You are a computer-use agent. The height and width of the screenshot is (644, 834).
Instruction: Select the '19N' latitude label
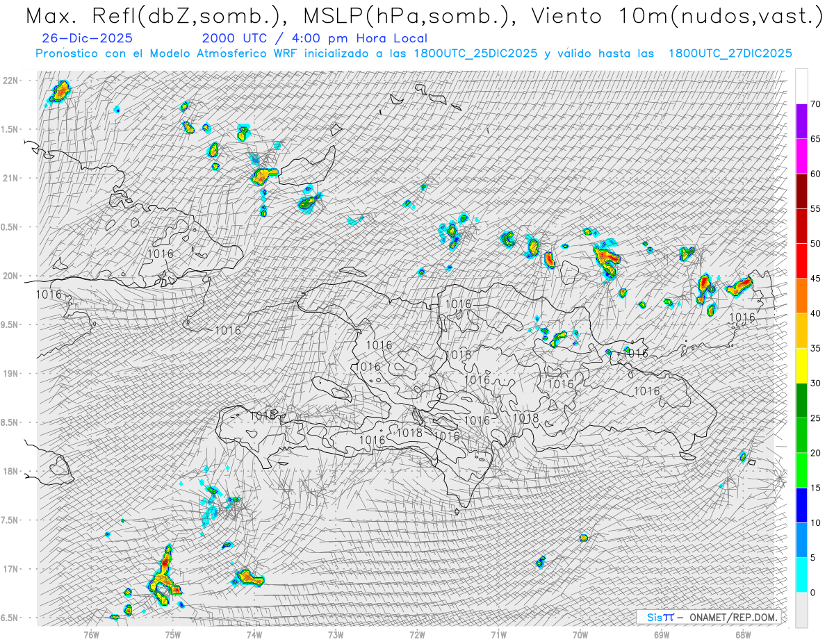[x=10, y=373]
